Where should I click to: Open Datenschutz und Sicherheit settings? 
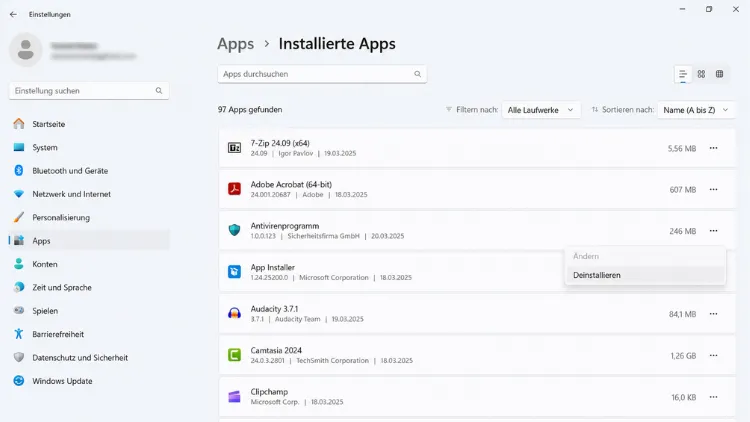coord(89,358)
